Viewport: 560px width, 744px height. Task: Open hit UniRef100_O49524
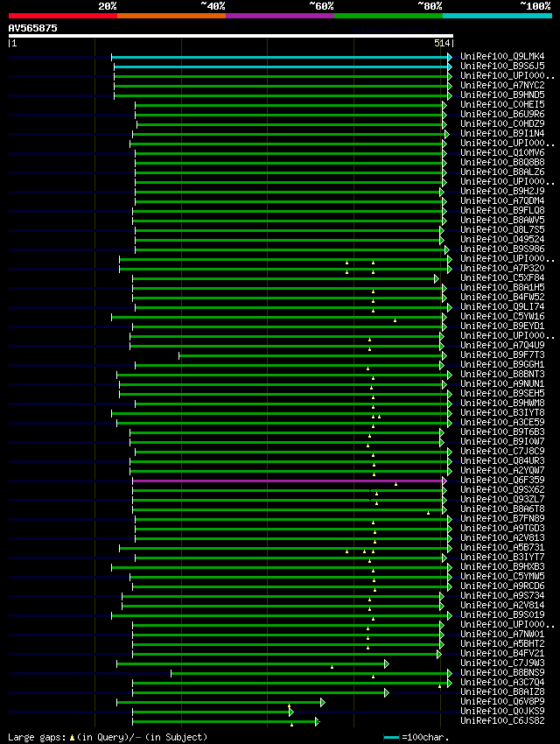[x=502, y=239]
